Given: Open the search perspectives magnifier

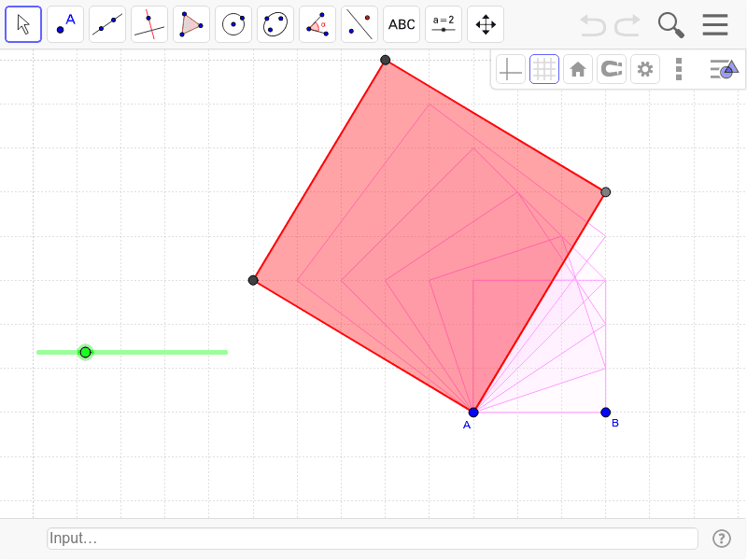Looking at the screenshot, I should pos(670,25).
